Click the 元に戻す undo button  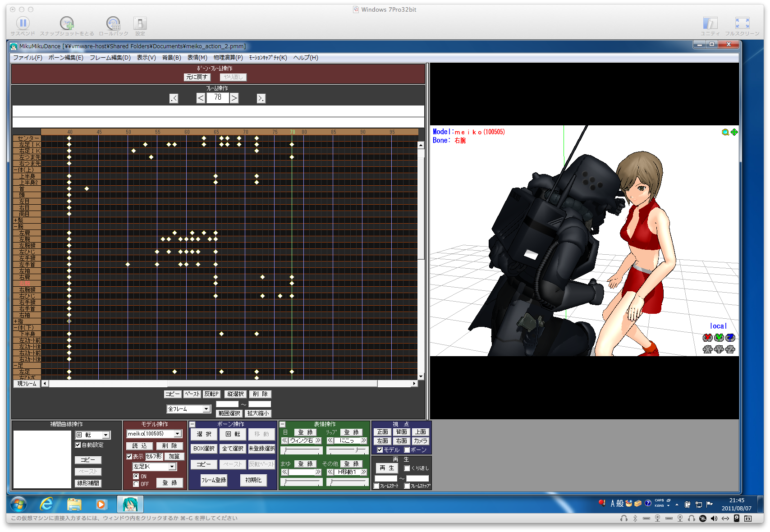tap(197, 77)
